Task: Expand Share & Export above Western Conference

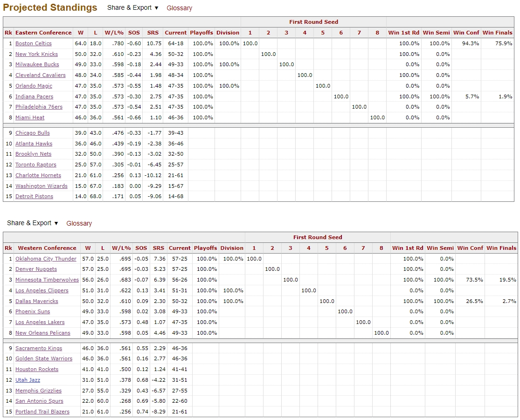Action: pyautogui.click(x=33, y=223)
